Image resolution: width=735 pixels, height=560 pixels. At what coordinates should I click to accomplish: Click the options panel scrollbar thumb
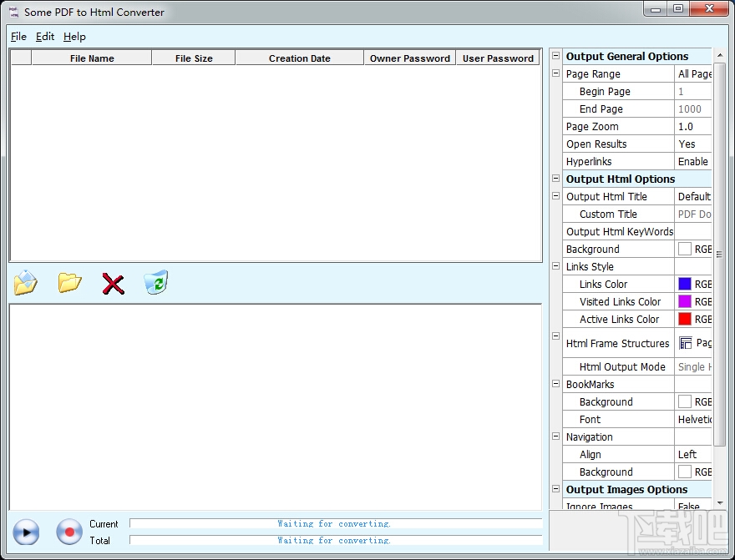coord(720,255)
